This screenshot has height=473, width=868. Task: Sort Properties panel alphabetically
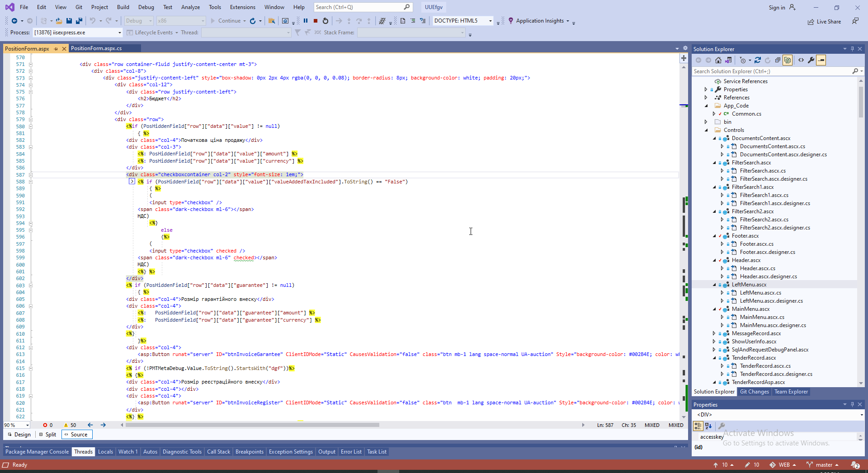pos(708,426)
